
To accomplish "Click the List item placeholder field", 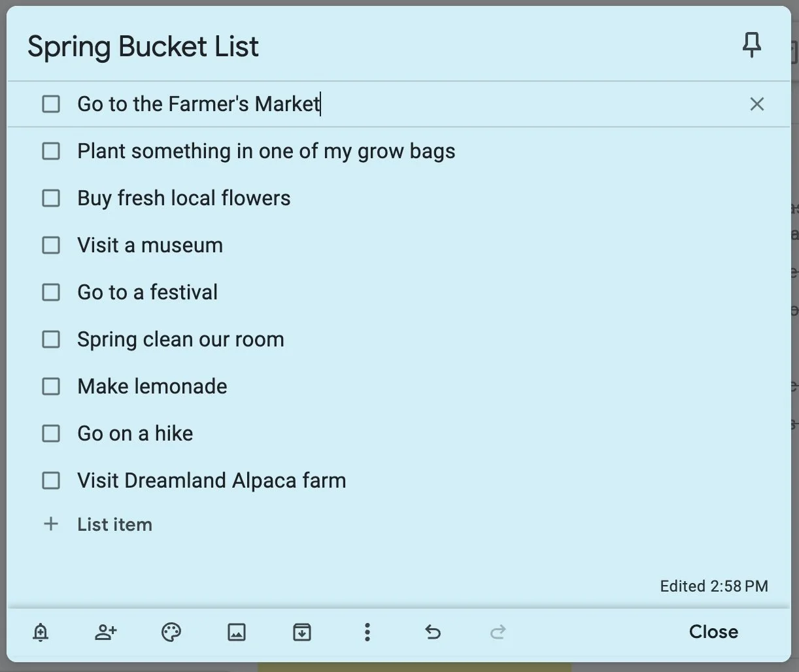I will pos(115,524).
